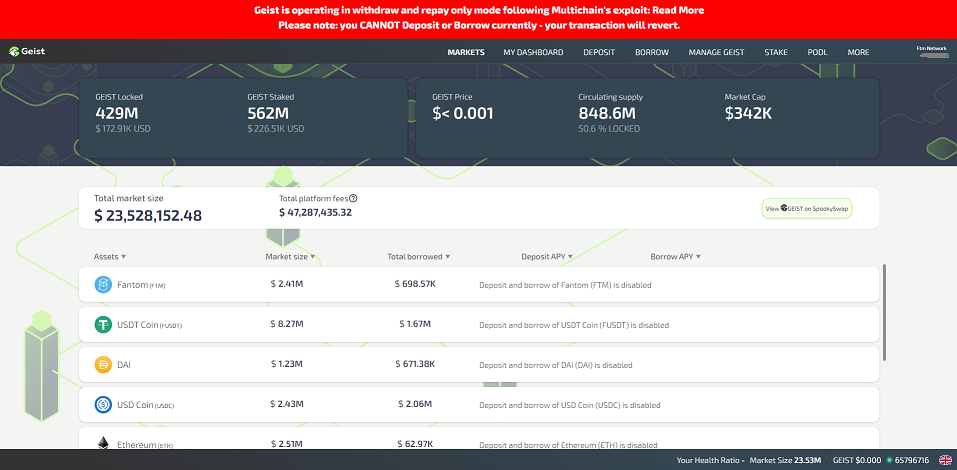Go to the Stake page

click(x=775, y=52)
